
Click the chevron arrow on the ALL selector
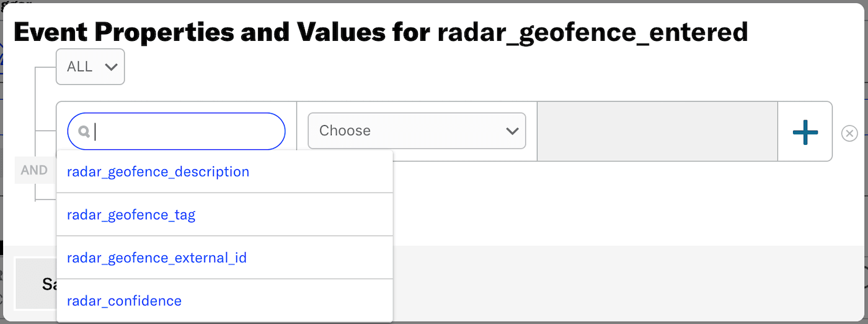tap(112, 67)
